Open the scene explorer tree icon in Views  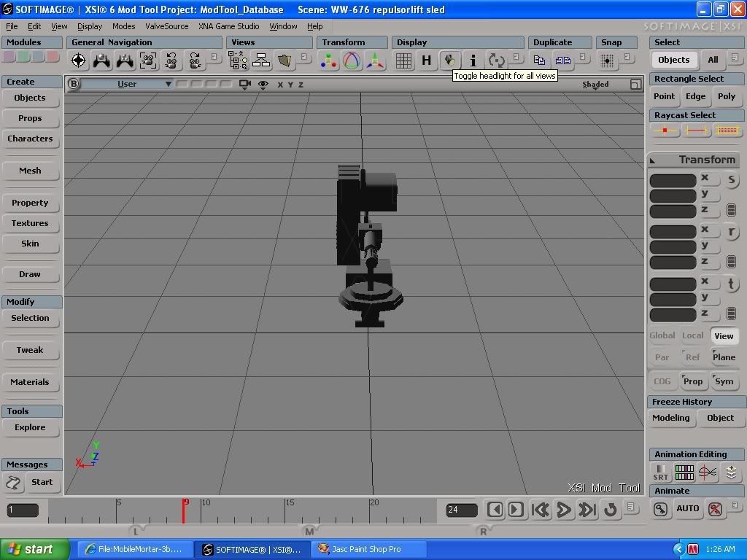(238, 61)
